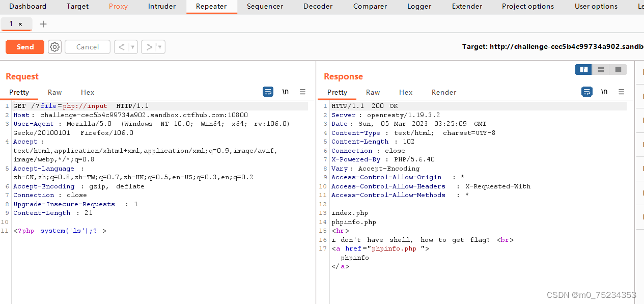Screen dimensions: 644x304
Task: Click 'i don't have shell' response line
Action: point(423,240)
